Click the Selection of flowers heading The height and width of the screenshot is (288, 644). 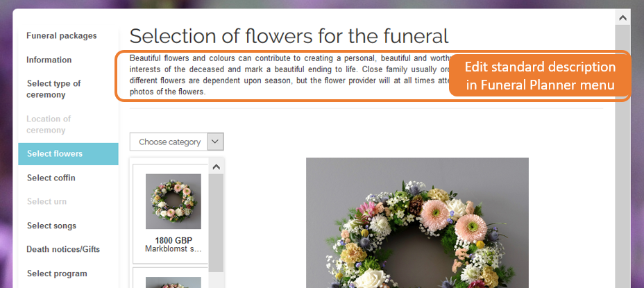tap(289, 36)
